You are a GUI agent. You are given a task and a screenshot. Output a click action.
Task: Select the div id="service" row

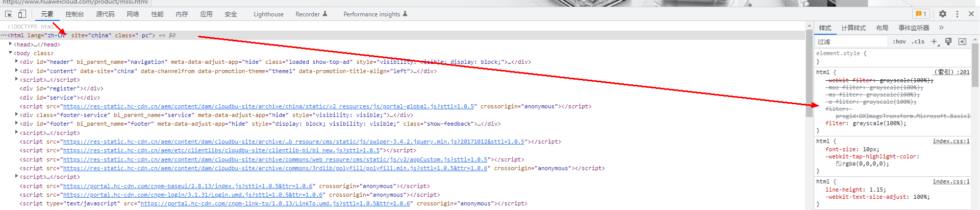pyautogui.click(x=403, y=98)
